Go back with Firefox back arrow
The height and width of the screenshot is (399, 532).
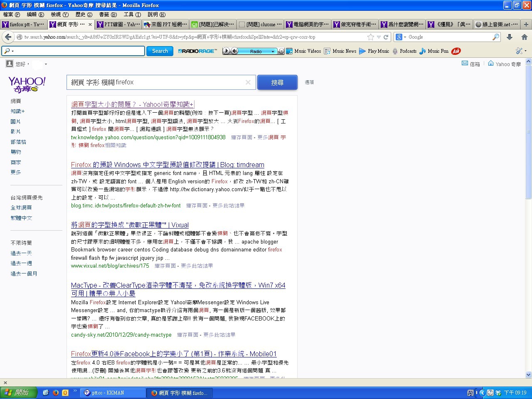(8, 37)
